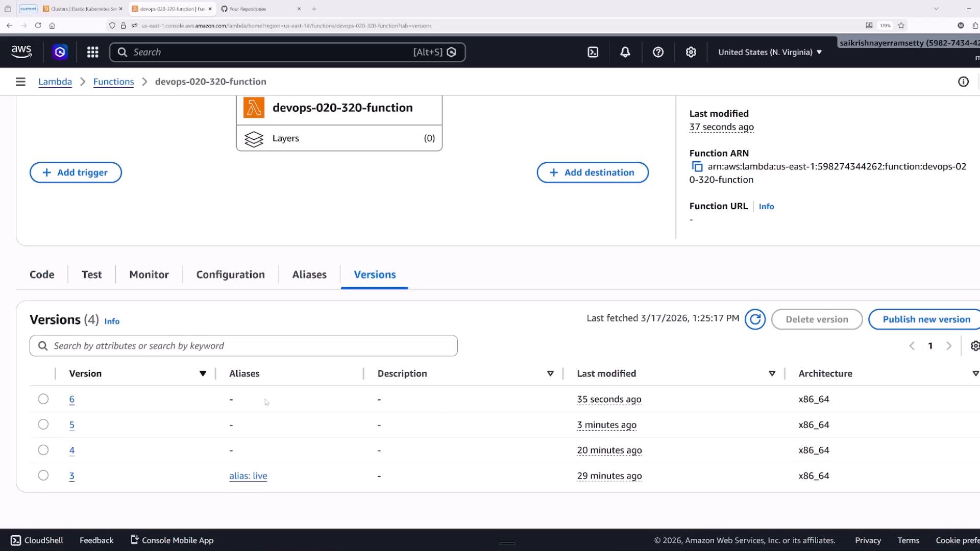The width and height of the screenshot is (980, 551).
Task: Open the alias: live link
Action: point(248,476)
